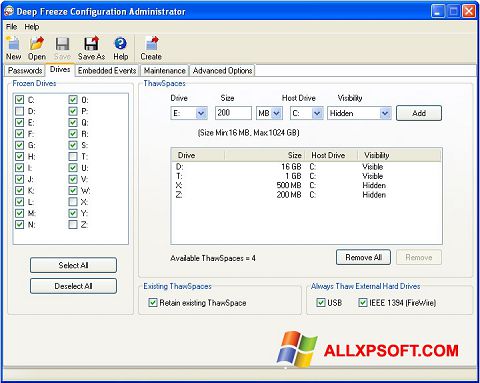Click the Size column header in list
Screen dimensions: 480x383
click(265, 155)
